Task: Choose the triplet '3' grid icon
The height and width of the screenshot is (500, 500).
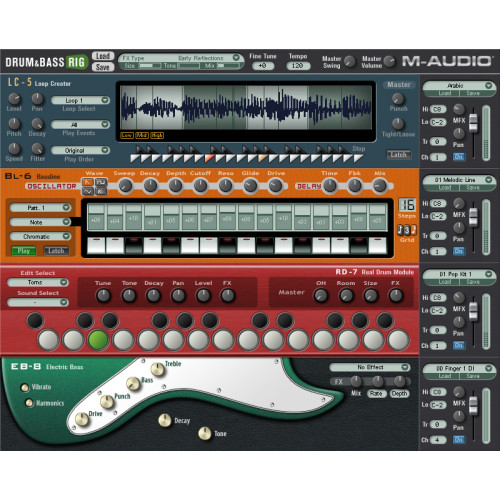Action: (x=407, y=230)
